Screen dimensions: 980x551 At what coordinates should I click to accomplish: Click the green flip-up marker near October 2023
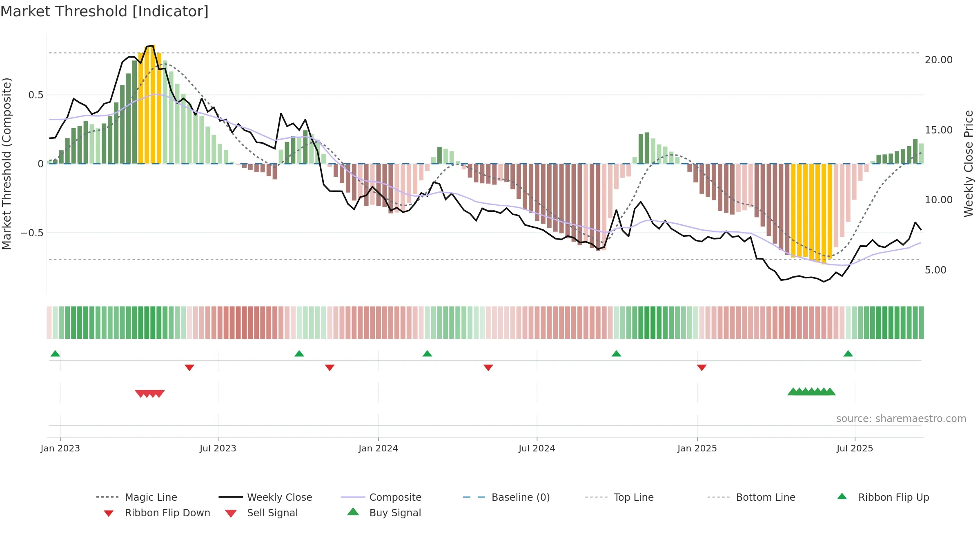point(299,353)
